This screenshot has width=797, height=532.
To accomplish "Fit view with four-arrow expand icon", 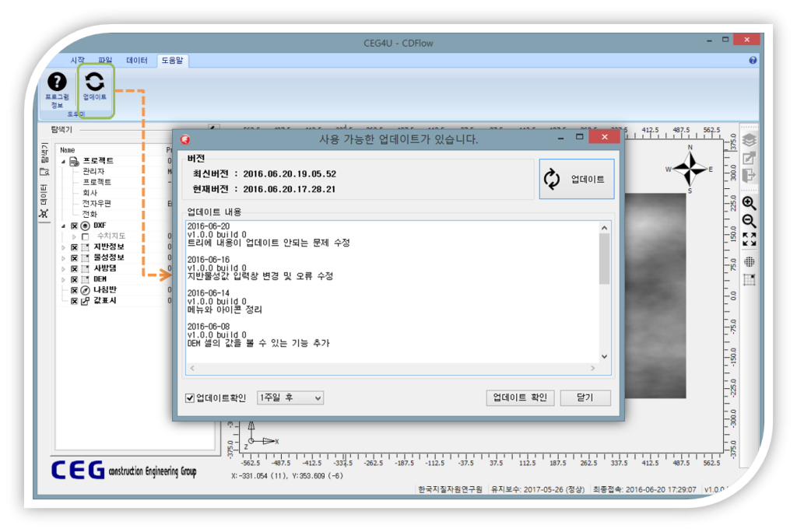I will pos(750,239).
